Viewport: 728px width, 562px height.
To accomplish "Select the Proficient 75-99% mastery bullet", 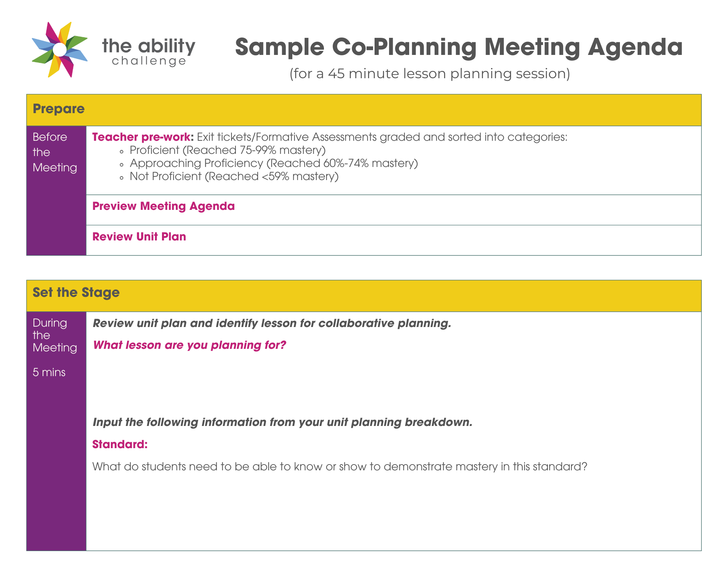I will [x=227, y=150].
